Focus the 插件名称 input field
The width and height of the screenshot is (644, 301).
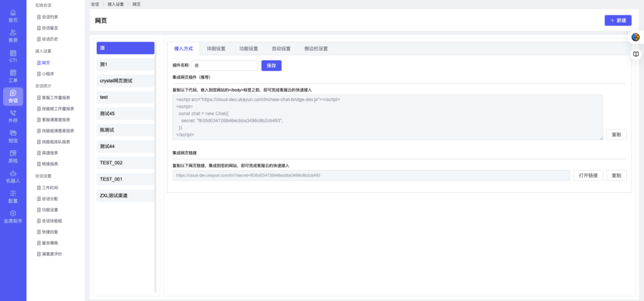225,65
